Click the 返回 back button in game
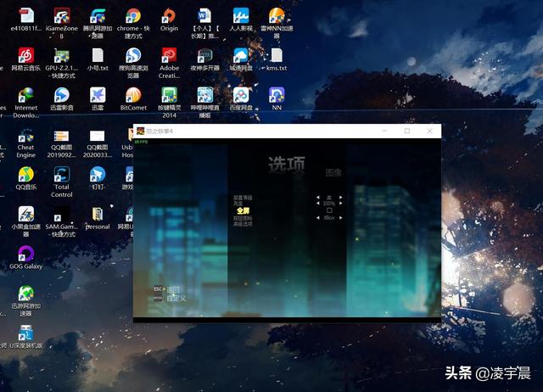The width and height of the screenshot is (543, 392). (173, 289)
